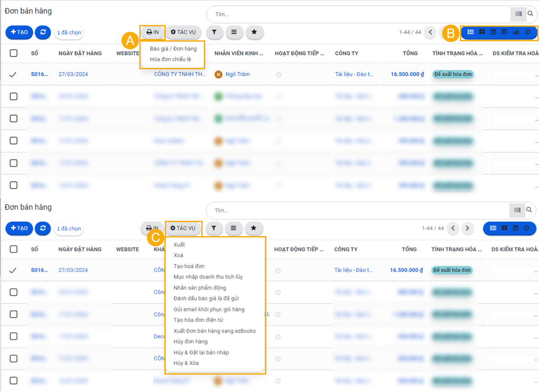Open the IN print dropdown in upper panel
This screenshot has height=392, width=539.
coord(152,32)
